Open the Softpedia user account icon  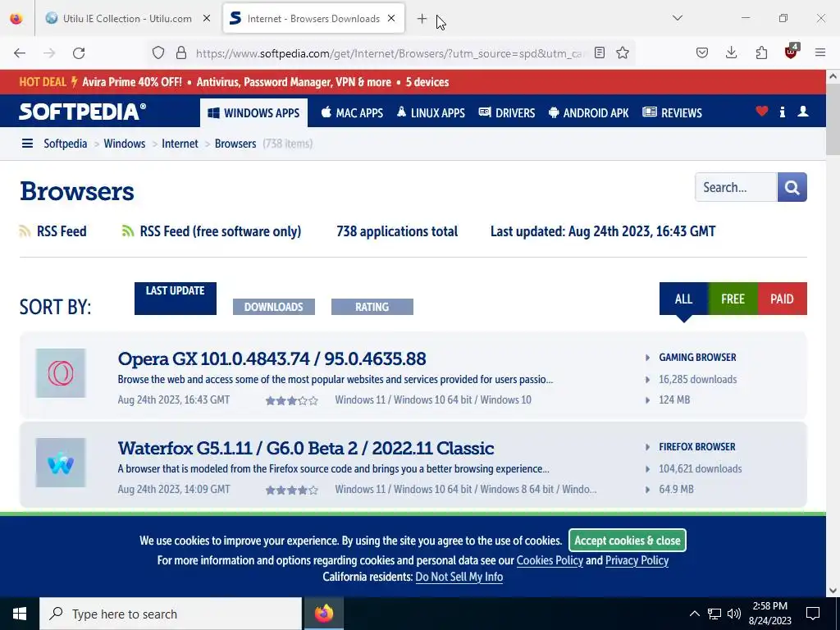(802, 112)
